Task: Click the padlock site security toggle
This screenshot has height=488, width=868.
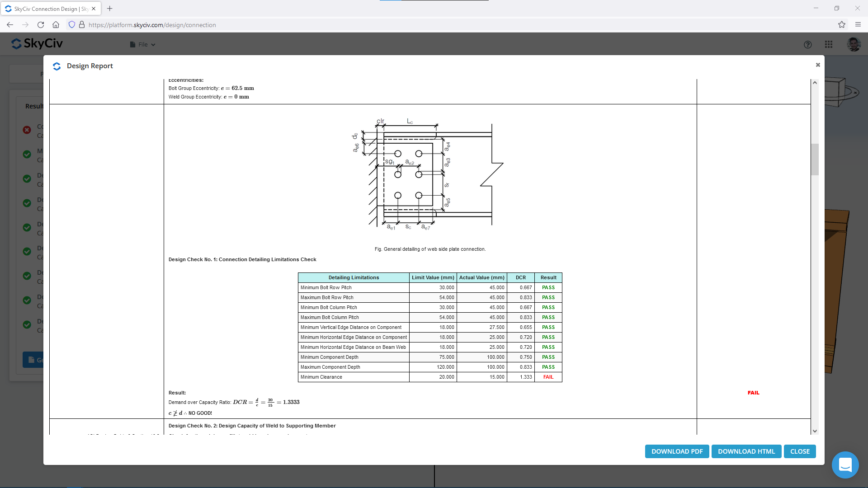Action: (82, 25)
